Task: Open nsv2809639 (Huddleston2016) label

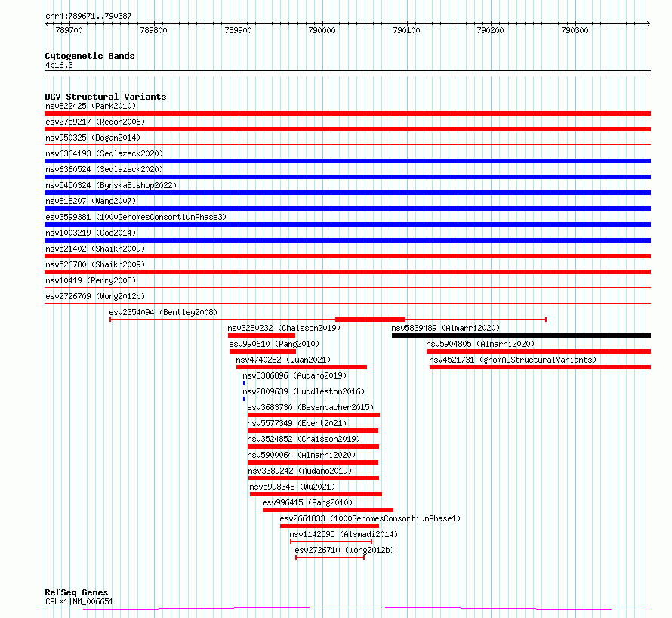Action: 304,391
